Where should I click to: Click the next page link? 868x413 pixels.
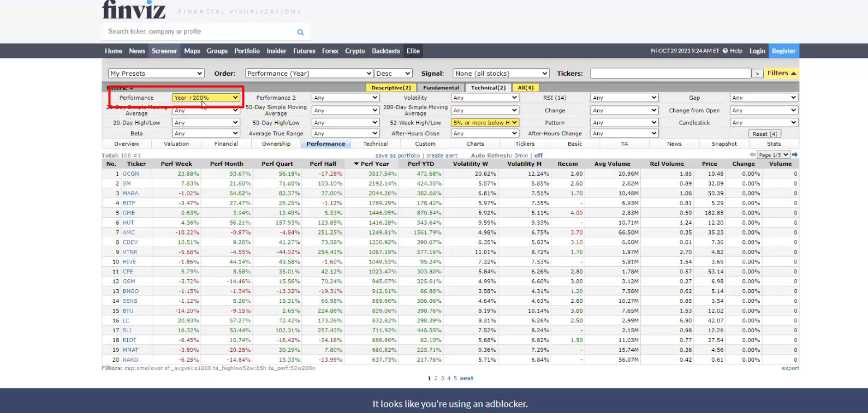[467, 378]
